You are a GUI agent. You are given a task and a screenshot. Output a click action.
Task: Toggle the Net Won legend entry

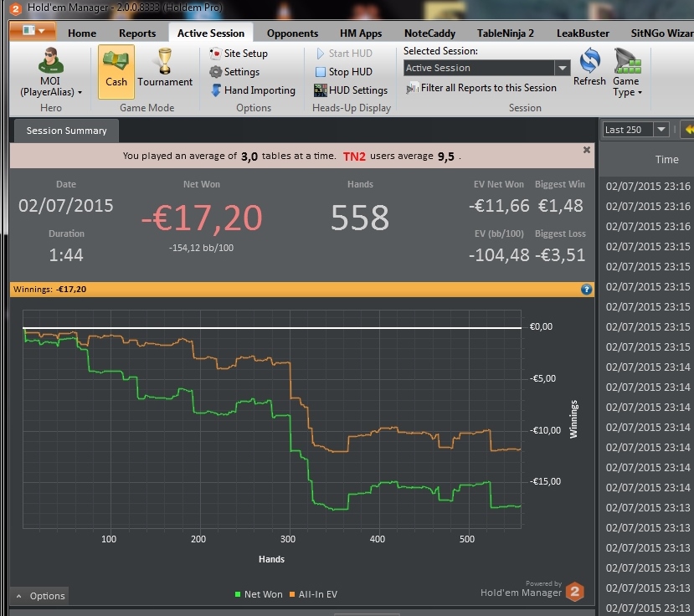(259, 594)
